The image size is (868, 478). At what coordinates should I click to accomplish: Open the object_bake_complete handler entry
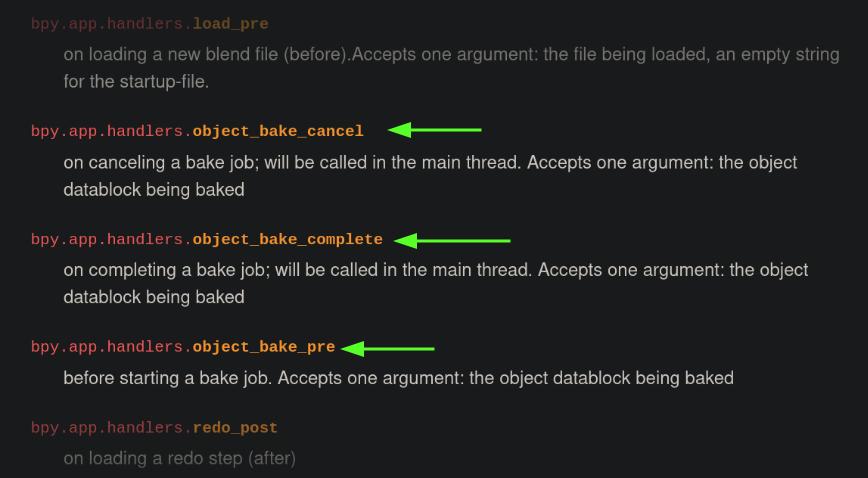287,239
